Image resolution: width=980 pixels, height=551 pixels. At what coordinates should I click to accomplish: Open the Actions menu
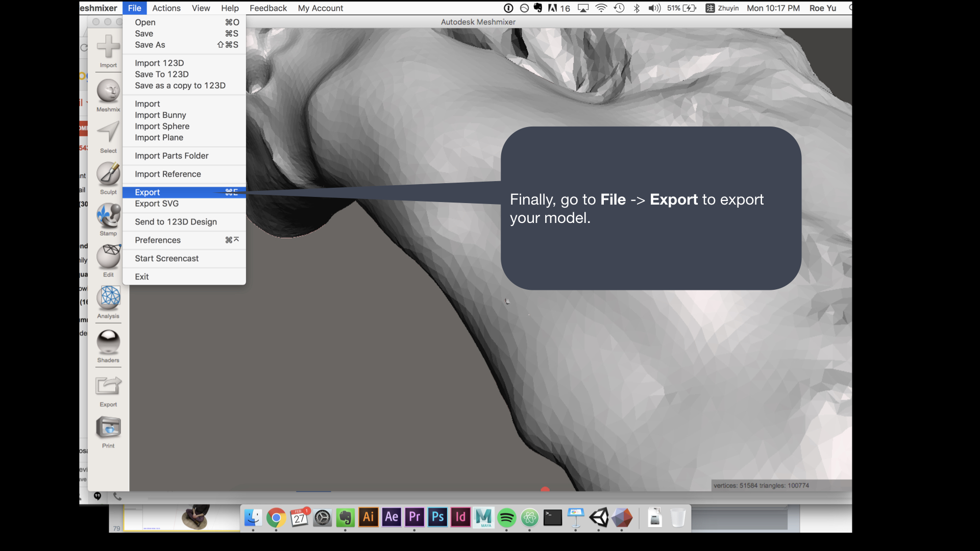click(x=166, y=8)
